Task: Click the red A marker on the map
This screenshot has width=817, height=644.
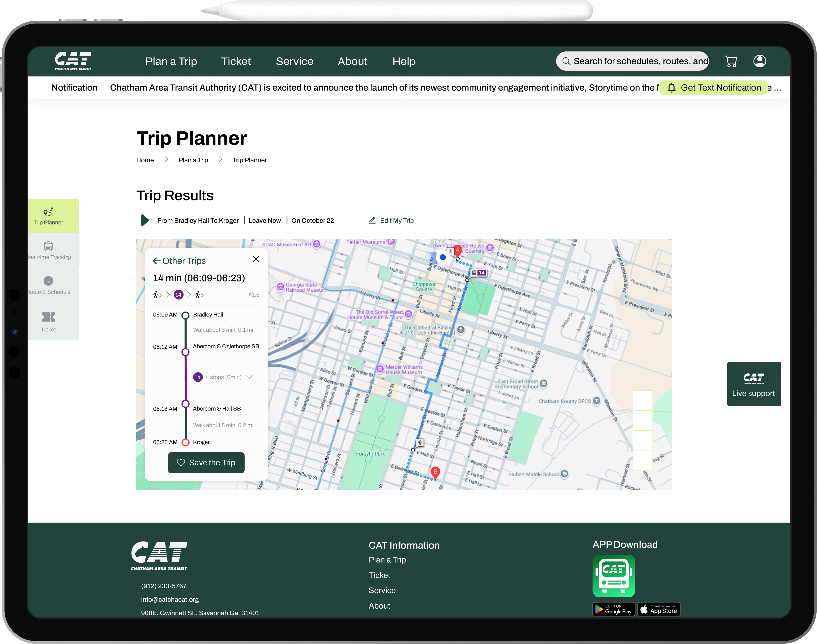Action: coord(457,251)
